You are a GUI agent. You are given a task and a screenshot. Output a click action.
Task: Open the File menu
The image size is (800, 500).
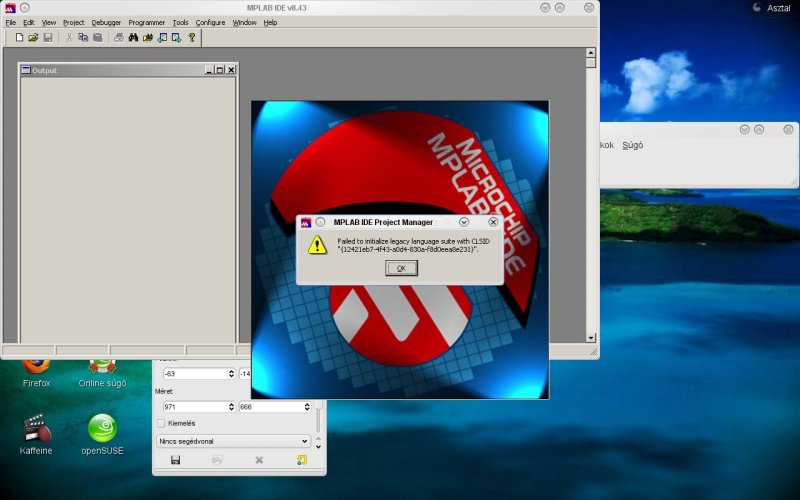[11, 22]
